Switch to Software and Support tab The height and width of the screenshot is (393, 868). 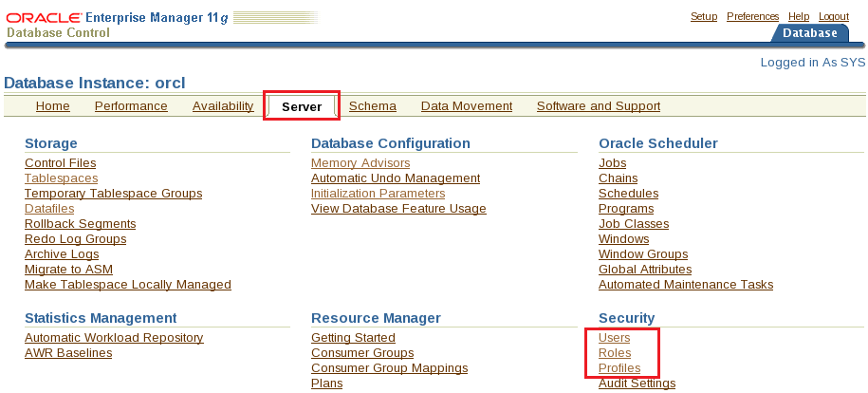599,106
